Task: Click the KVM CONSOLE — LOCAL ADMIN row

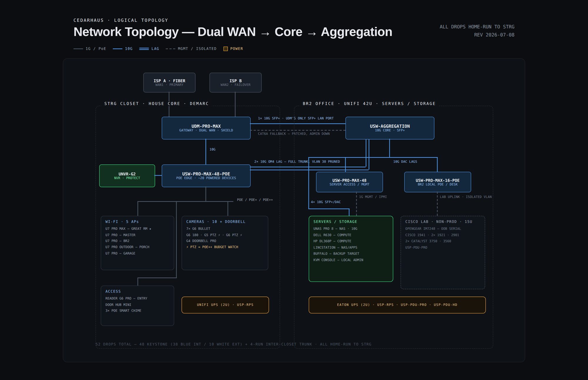Action: tap(338, 260)
